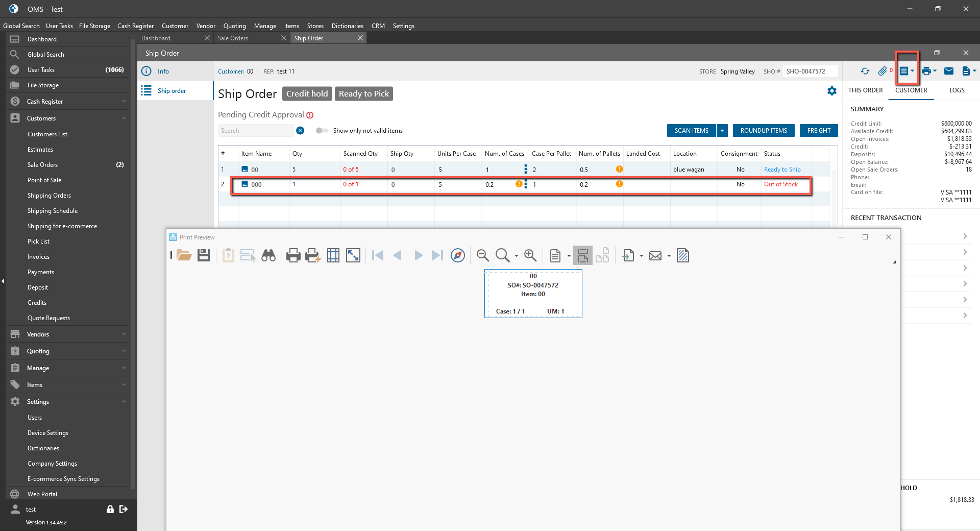Click watermark icon in Print Preview
980x531 pixels.
[683, 255]
